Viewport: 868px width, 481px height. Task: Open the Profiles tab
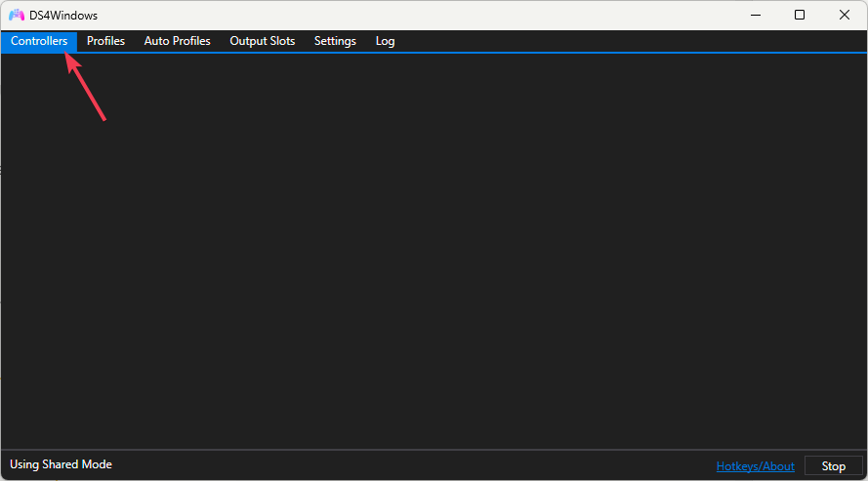coord(105,41)
